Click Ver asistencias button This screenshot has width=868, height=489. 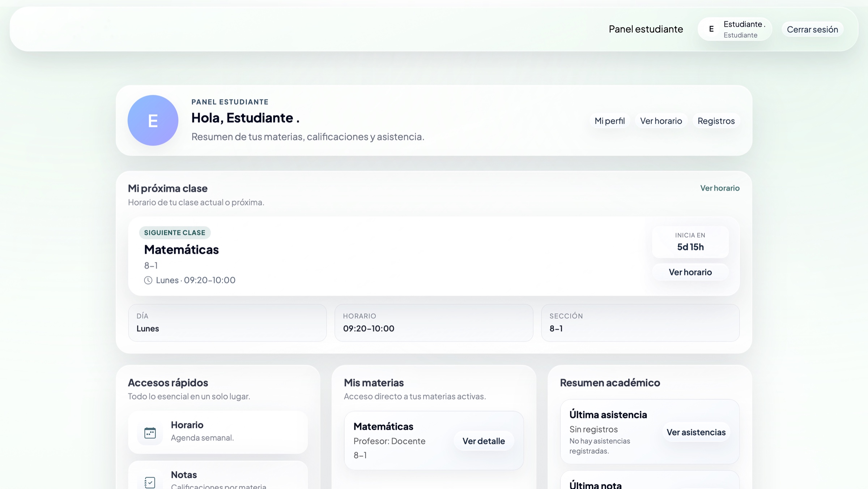point(695,432)
